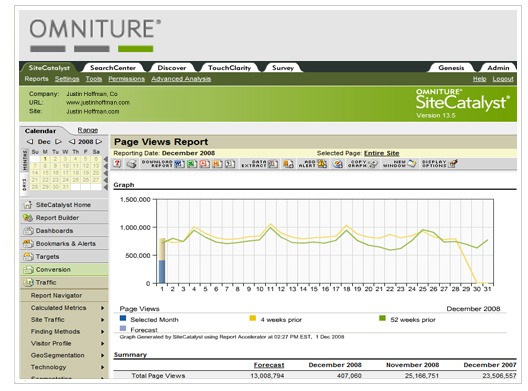The width and height of the screenshot is (528, 391).
Task: Open report in New Window icon
Action: [411, 164]
